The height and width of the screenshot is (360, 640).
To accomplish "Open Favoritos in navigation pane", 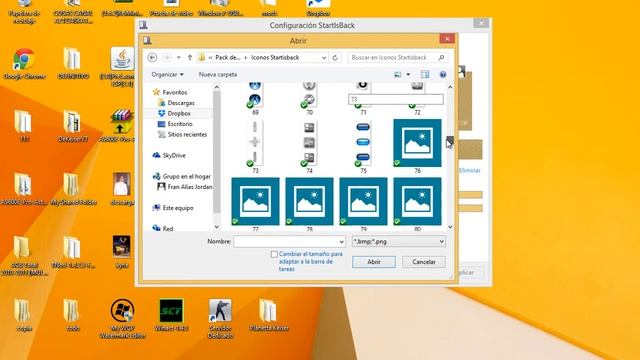I will click(174, 93).
